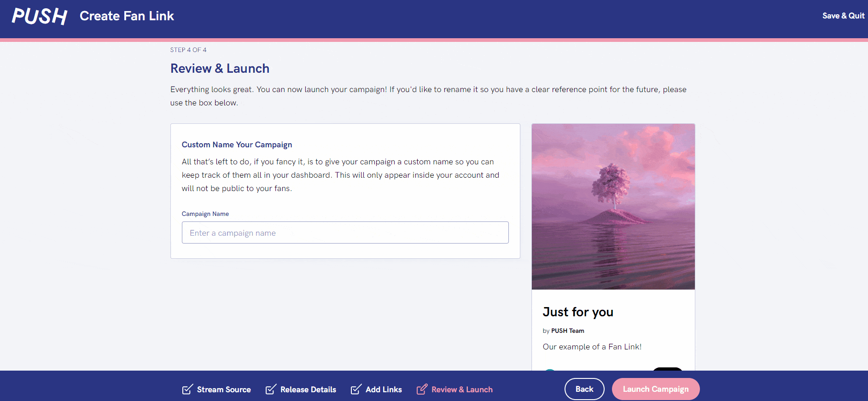Click the 'STEP 4 OF 4' label
Image resolution: width=868 pixels, height=401 pixels.
pos(188,50)
